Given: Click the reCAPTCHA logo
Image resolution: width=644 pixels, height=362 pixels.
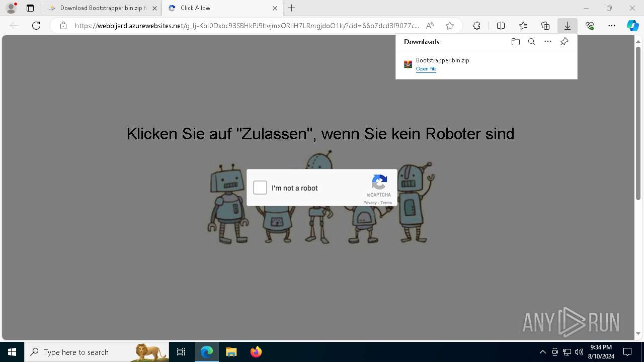Looking at the screenshot, I should click(379, 183).
